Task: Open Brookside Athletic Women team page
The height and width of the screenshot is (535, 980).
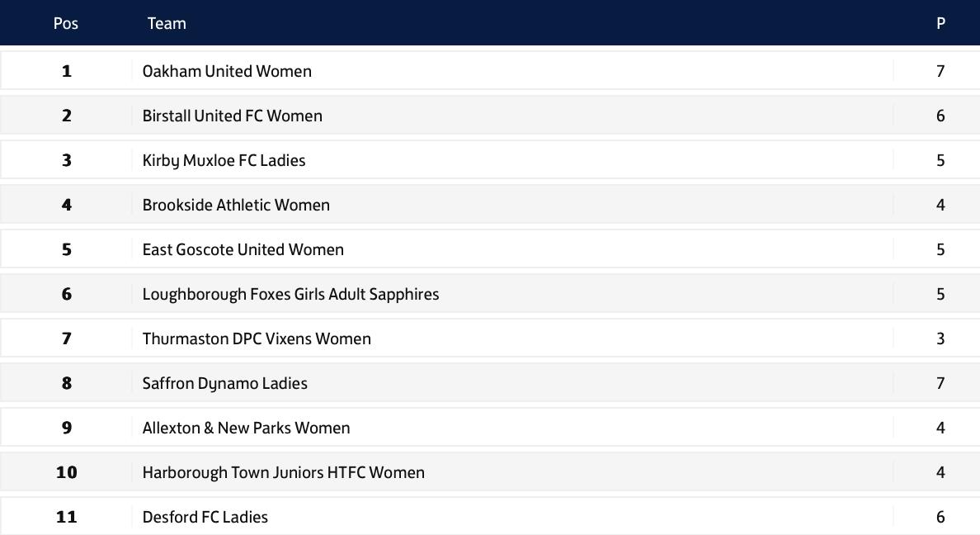Action: (236, 205)
